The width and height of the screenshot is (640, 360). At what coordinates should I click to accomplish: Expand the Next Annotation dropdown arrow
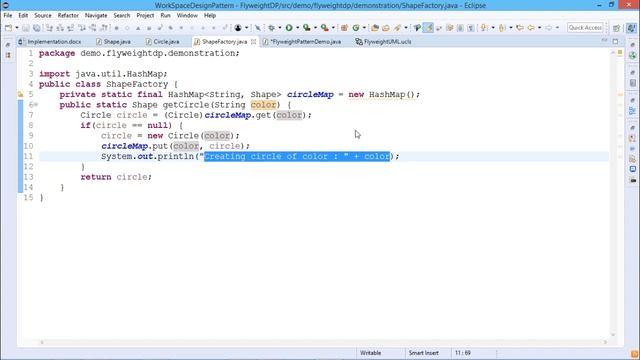click(x=493, y=28)
